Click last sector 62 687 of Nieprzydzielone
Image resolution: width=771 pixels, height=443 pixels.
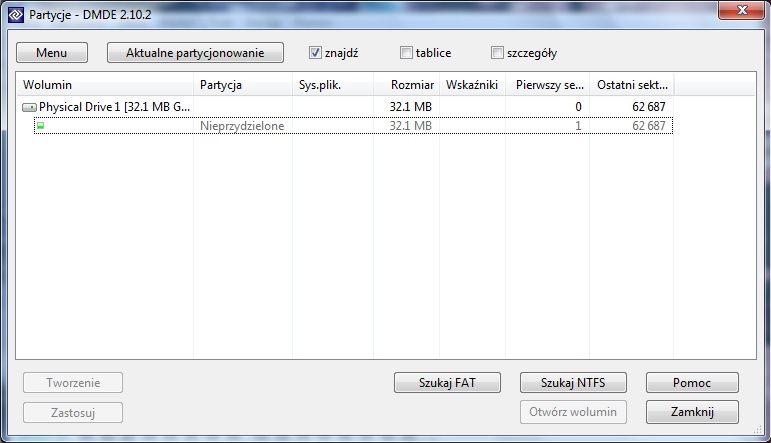(x=649, y=126)
